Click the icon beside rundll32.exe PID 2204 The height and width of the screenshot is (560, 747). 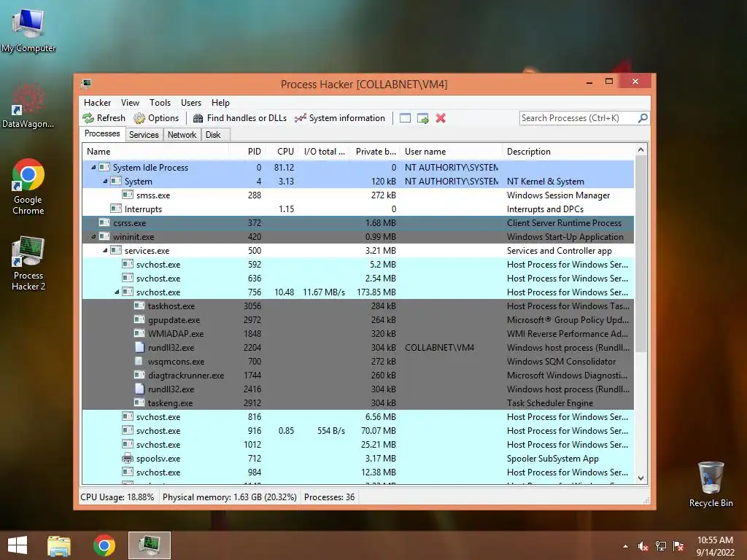point(139,348)
